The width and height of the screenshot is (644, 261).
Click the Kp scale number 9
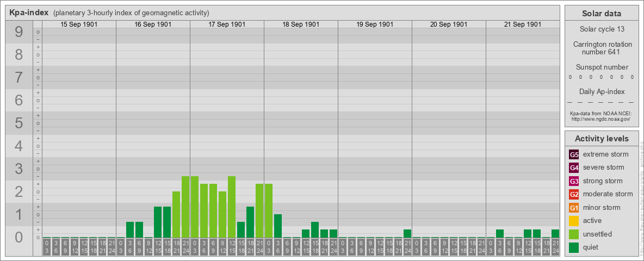click(19, 32)
